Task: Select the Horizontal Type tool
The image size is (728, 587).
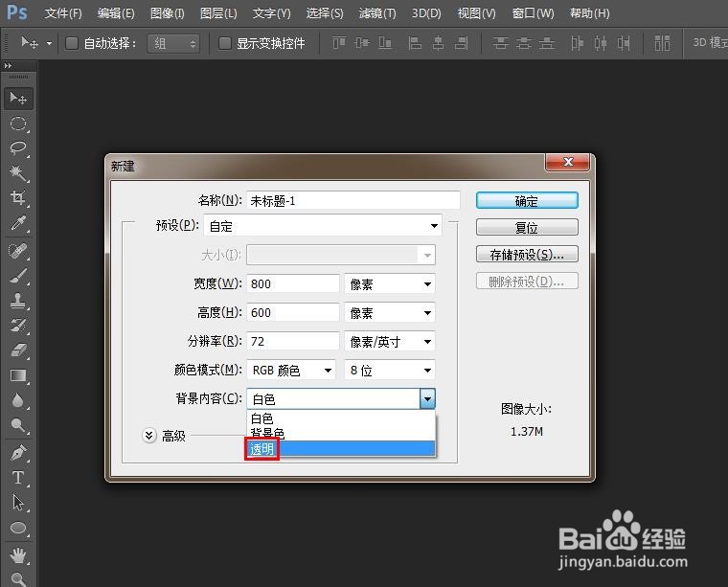Action: pyautogui.click(x=18, y=478)
